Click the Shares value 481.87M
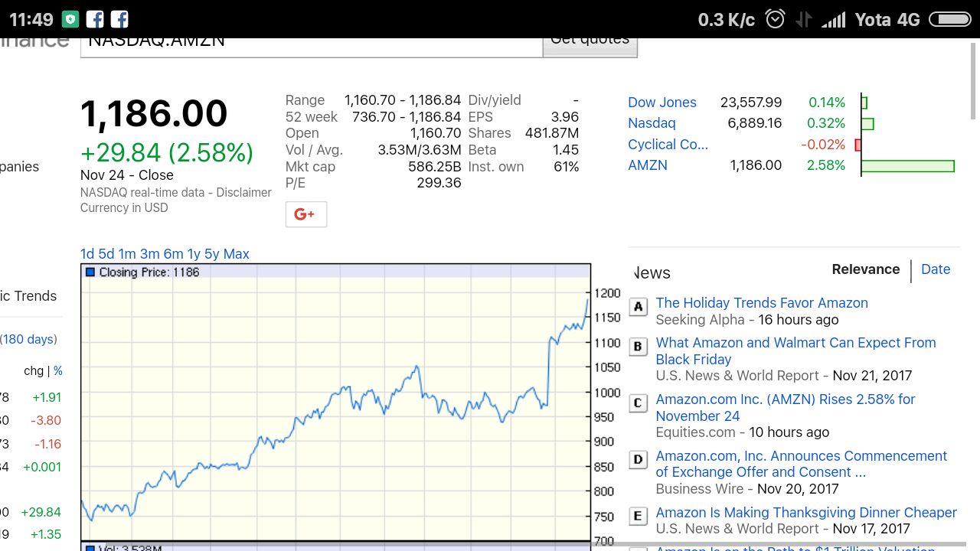Image resolution: width=980 pixels, height=551 pixels. coord(552,133)
